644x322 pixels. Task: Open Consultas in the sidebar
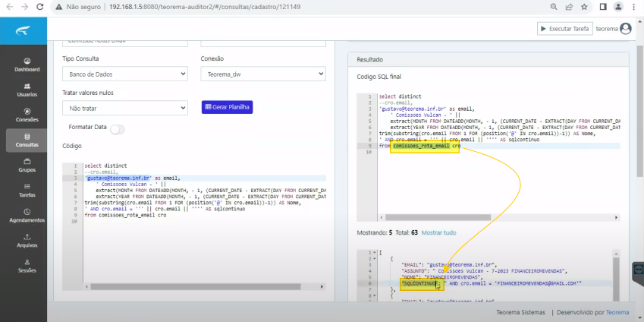pos(27,140)
